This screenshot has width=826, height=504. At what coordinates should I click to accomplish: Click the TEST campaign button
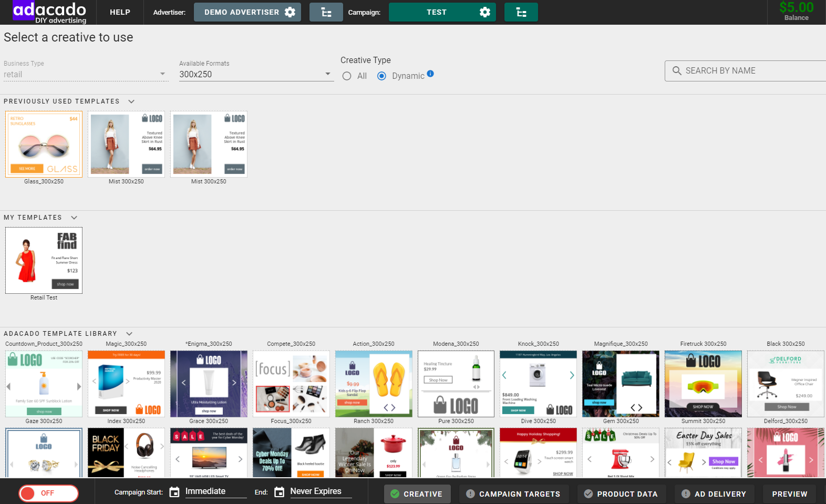tap(443, 12)
